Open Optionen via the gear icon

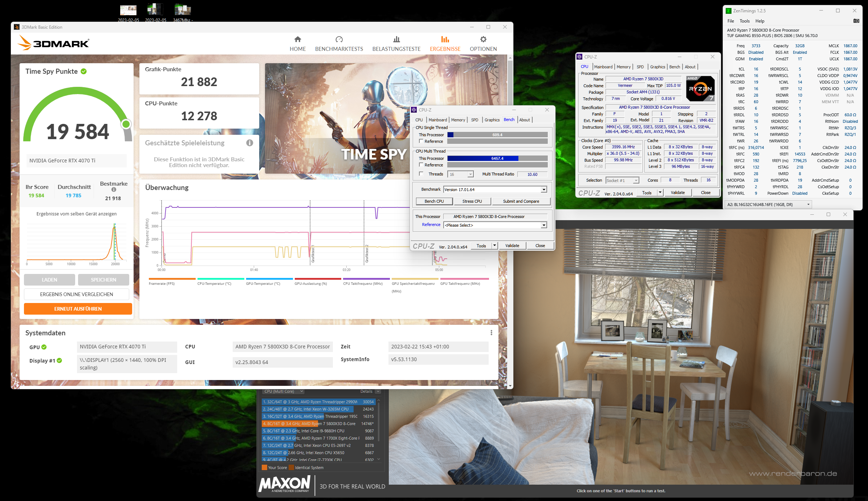pyautogui.click(x=483, y=39)
